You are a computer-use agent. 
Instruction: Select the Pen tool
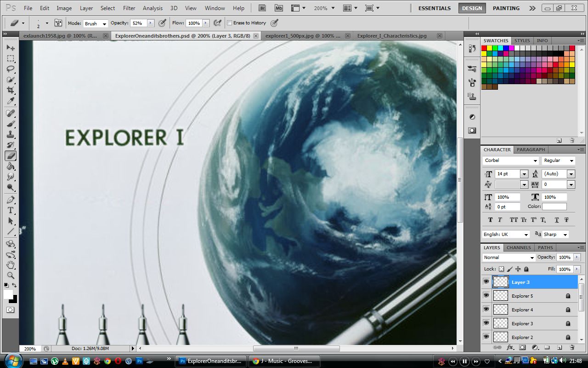click(11, 200)
